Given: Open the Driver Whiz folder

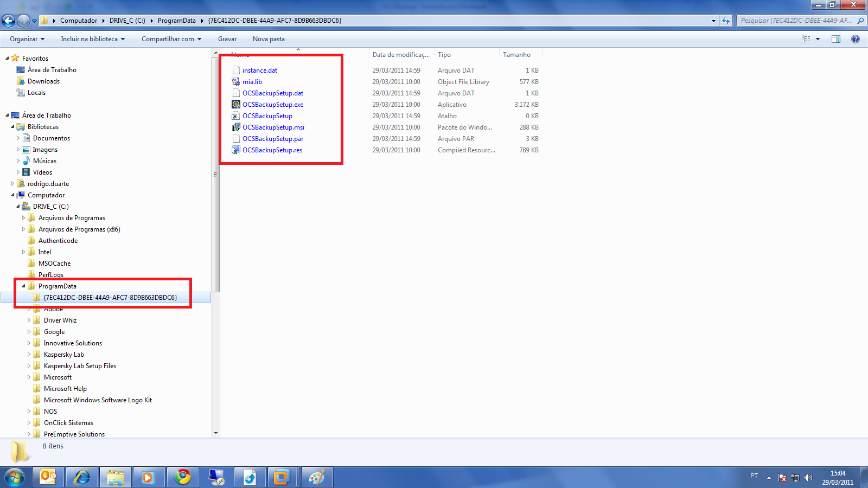Looking at the screenshot, I should 60,320.
